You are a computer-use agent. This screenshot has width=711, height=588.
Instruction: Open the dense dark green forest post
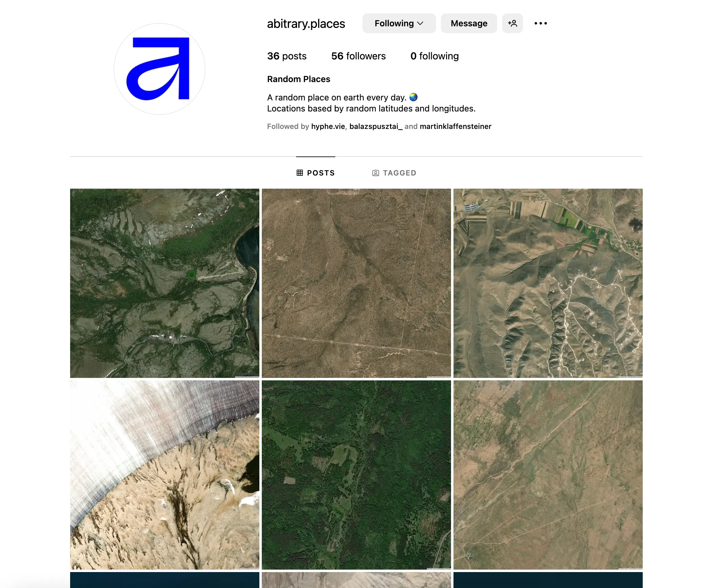[x=356, y=475]
